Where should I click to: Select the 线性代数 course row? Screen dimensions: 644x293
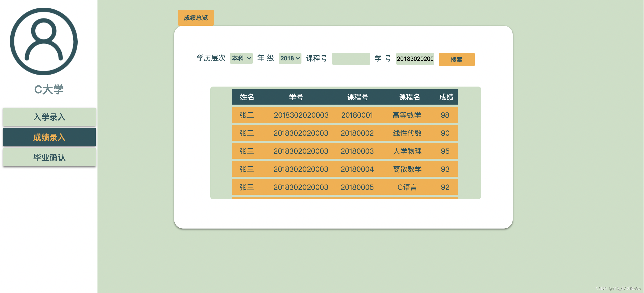407,133
